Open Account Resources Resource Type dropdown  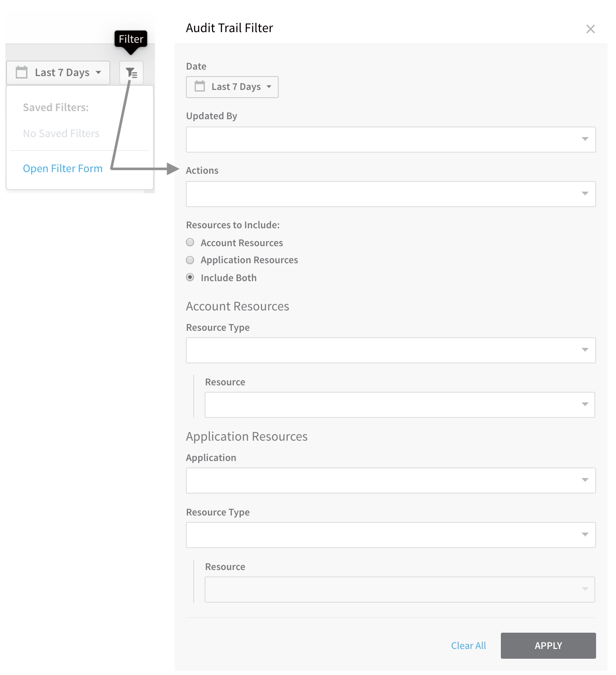point(391,350)
